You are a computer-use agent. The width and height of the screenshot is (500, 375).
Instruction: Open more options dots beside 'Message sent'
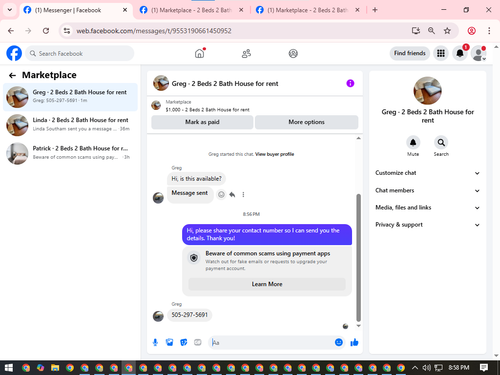click(x=243, y=194)
